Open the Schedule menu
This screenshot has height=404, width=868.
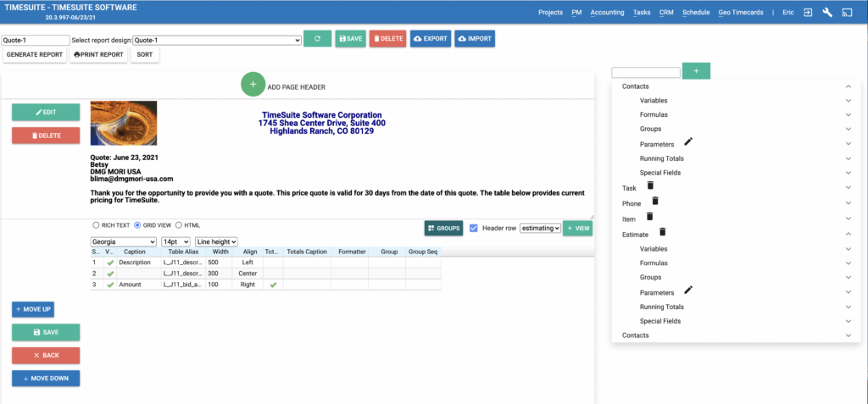tap(696, 12)
